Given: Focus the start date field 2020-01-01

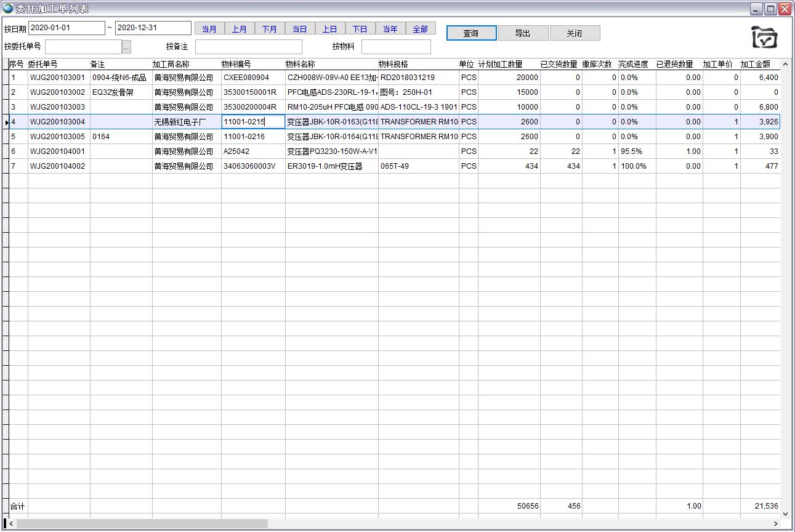Looking at the screenshot, I should click(x=67, y=28).
